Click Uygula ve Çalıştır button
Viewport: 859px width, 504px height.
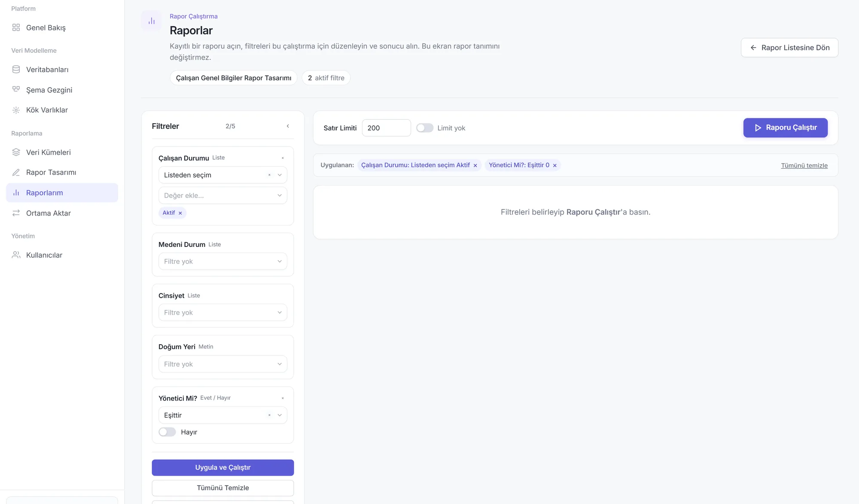coord(222,468)
